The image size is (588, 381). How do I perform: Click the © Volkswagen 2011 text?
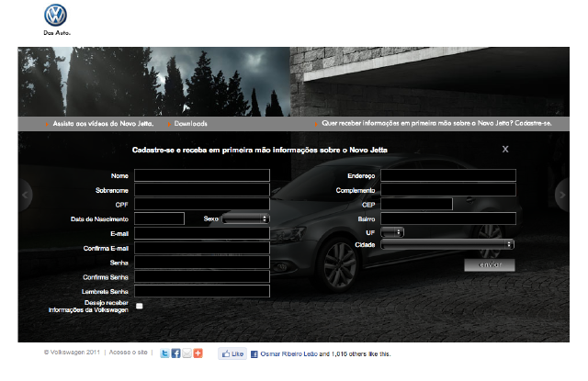[72, 353]
